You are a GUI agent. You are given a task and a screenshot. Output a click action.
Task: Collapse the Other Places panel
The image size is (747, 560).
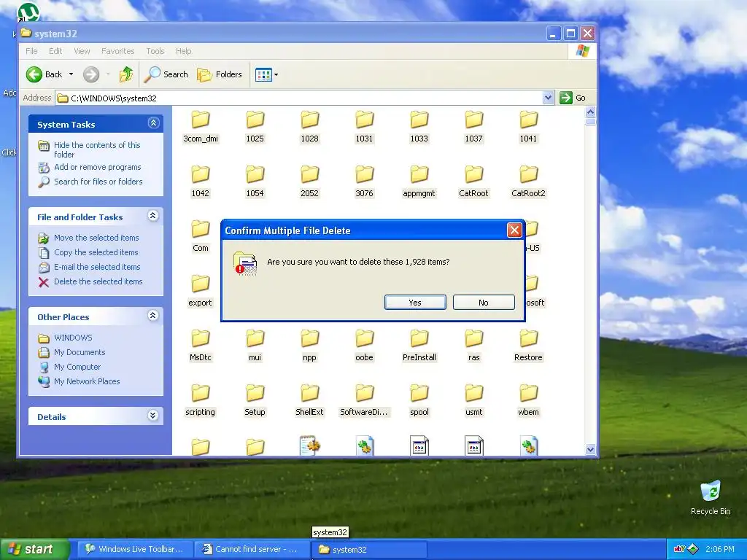[153, 315]
